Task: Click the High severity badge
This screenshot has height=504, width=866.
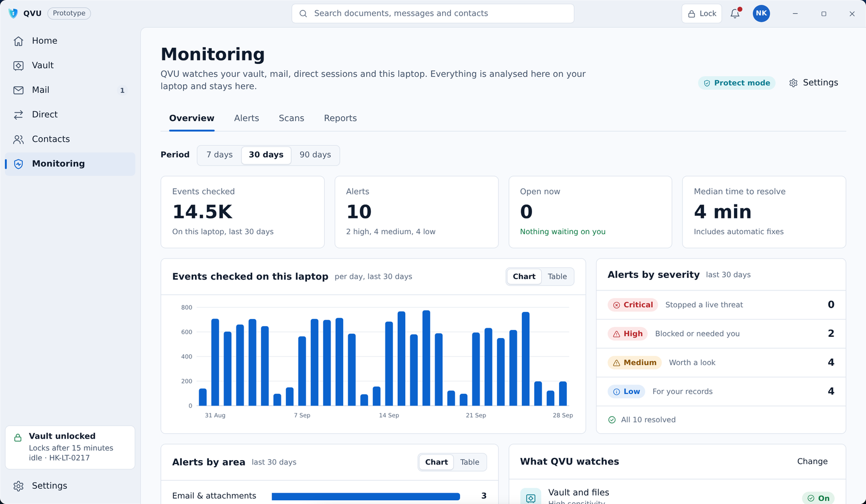Action: (x=628, y=334)
